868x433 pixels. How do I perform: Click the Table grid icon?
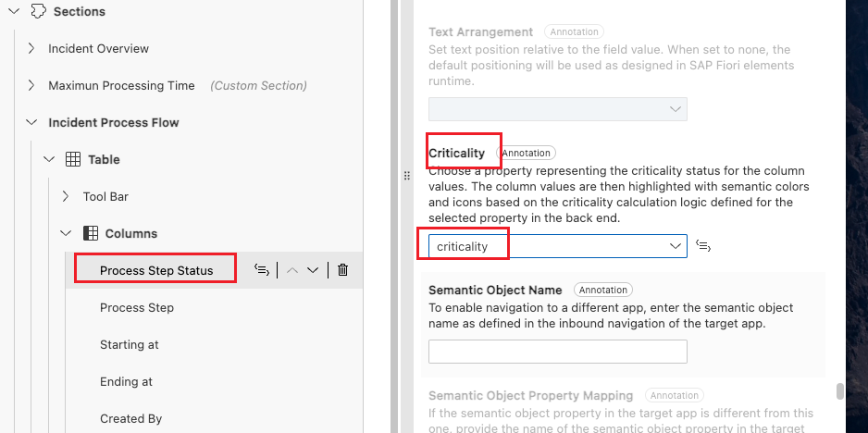pyautogui.click(x=73, y=159)
